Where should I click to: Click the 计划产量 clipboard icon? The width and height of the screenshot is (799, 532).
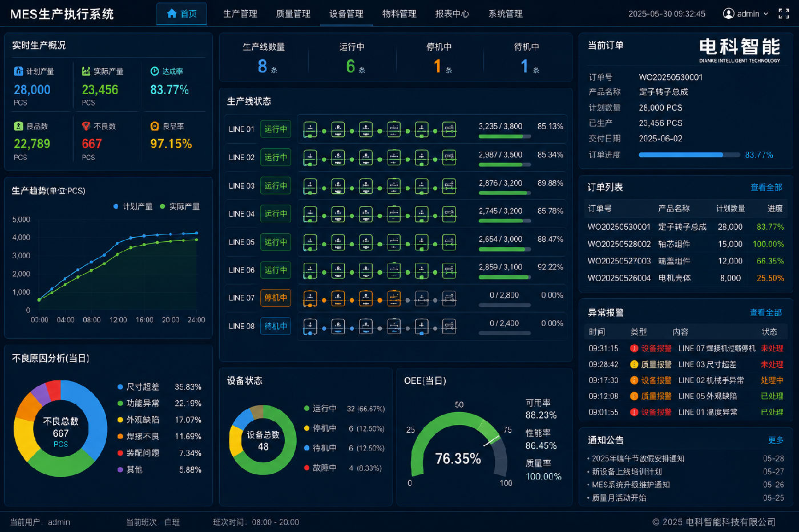pyautogui.click(x=18, y=71)
